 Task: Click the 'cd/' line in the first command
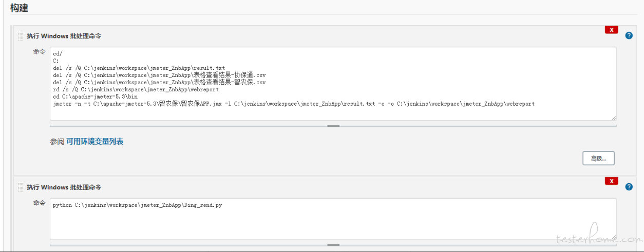point(58,53)
